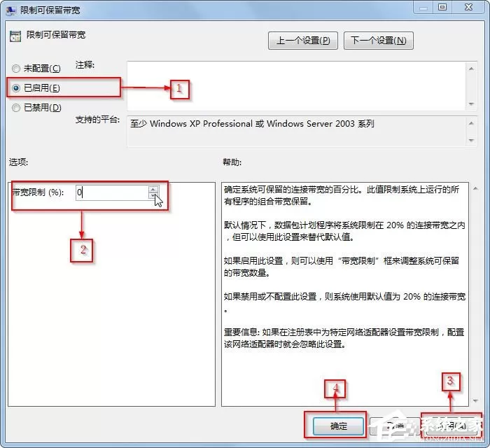Screen dimensions: 490x448
Task: Click the help panel scroll-up arrow
Action: [475, 188]
